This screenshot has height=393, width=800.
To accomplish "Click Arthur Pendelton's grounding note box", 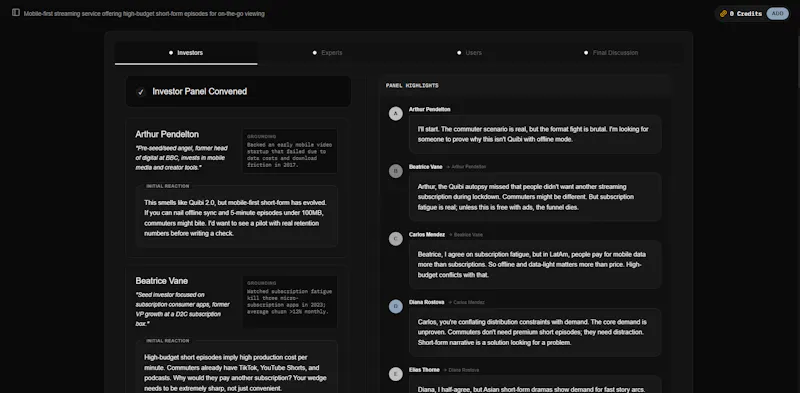I will pos(289,151).
